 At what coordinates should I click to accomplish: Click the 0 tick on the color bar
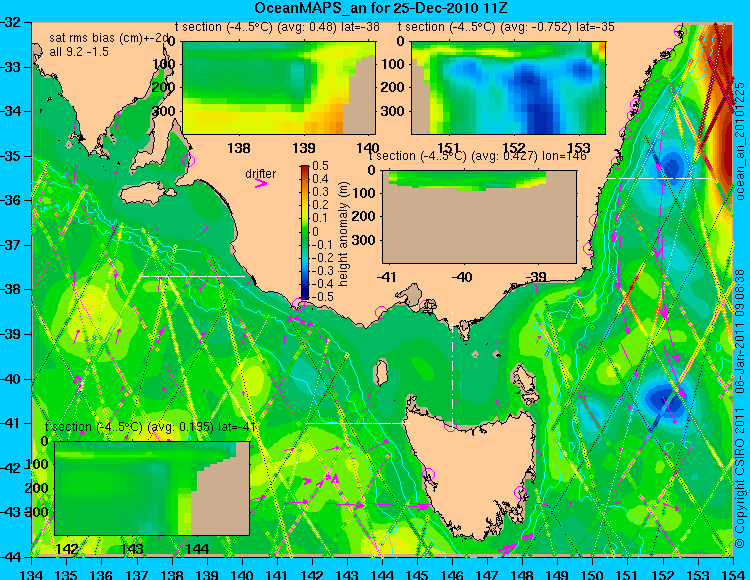click(316, 231)
